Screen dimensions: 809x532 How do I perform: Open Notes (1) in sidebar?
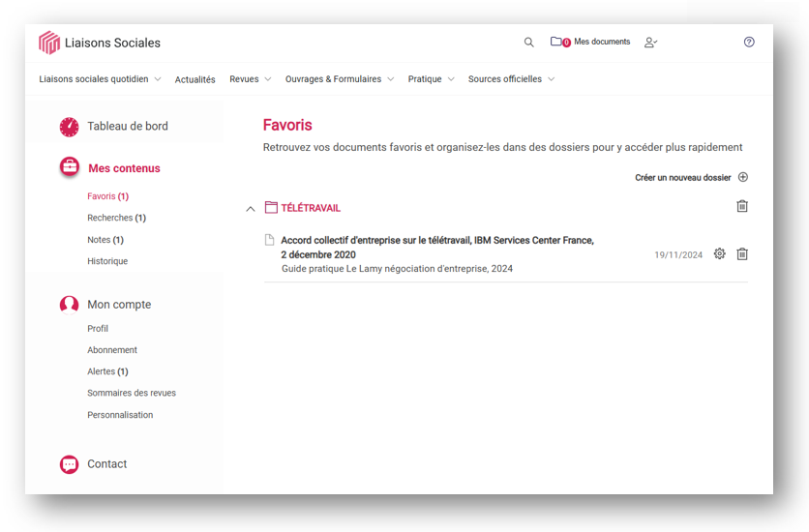[x=105, y=240]
